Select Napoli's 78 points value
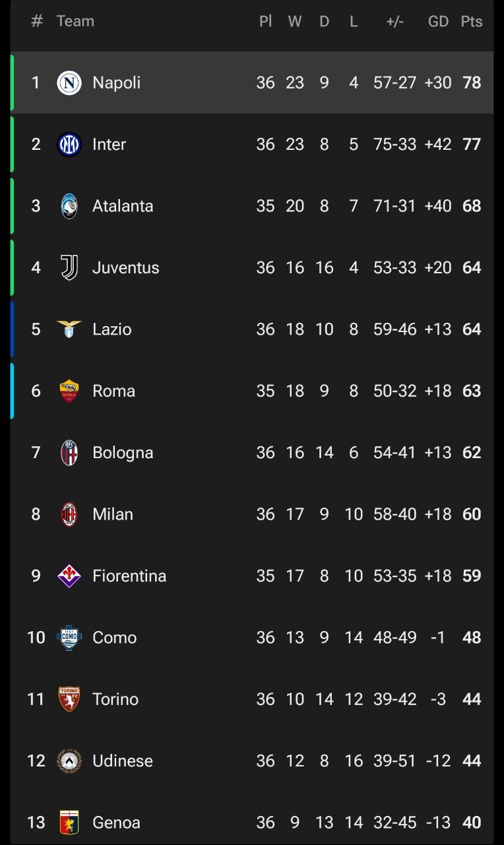This screenshot has height=845, width=504. (x=472, y=83)
